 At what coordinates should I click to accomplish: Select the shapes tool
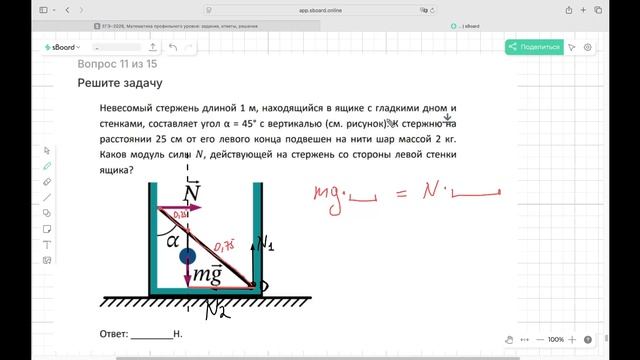click(47, 213)
